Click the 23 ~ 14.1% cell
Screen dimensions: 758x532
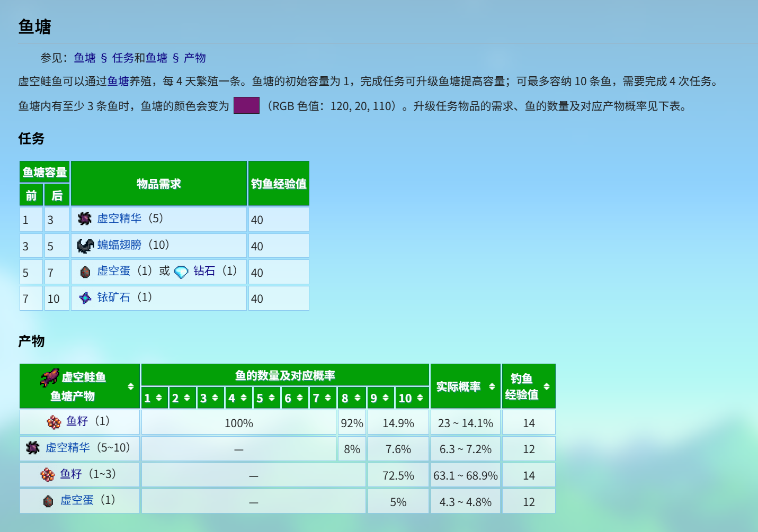click(466, 422)
